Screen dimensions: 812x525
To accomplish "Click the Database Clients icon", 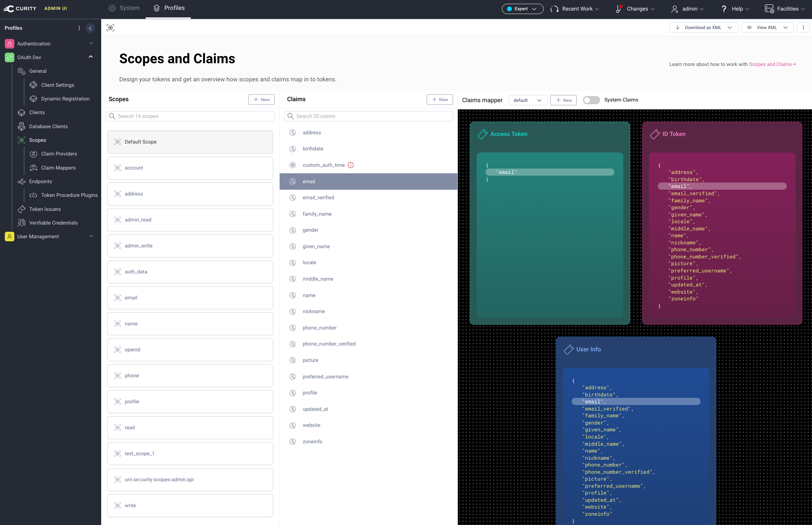I will (22, 126).
